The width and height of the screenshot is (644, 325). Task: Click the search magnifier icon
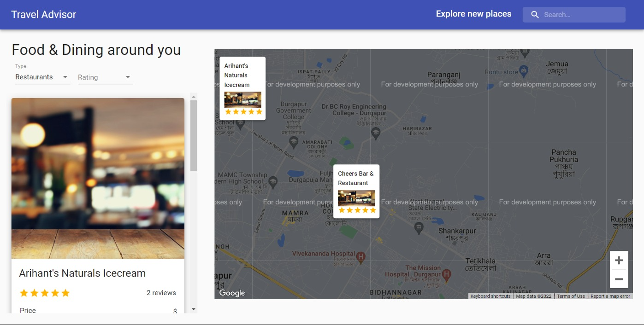pyautogui.click(x=535, y=15)
